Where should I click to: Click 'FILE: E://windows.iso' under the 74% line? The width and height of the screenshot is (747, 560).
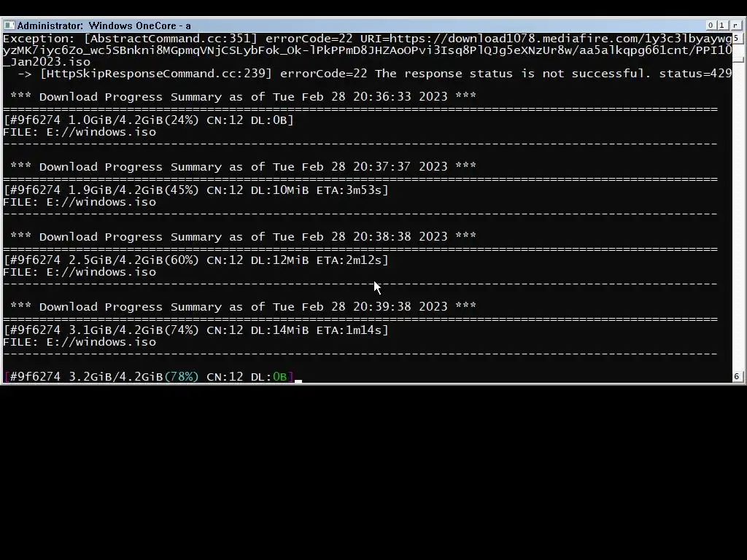pyautogui.click(x=80, y=342)
